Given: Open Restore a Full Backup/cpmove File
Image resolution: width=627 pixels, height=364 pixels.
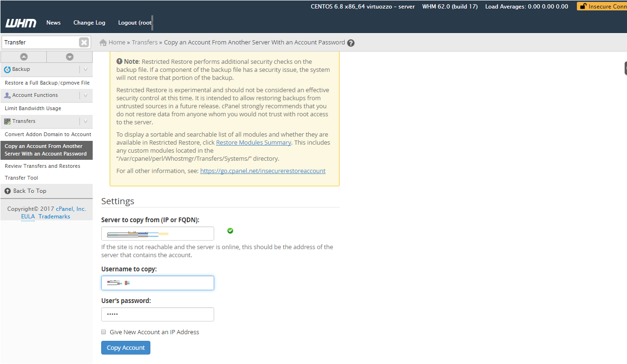Looking at the screenshot, I should 47,83.
